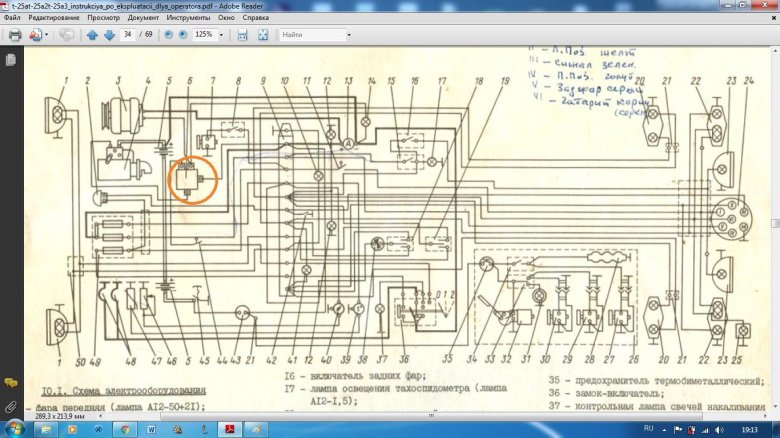Open the Pages panel in left sidebar

coord(10,60)
